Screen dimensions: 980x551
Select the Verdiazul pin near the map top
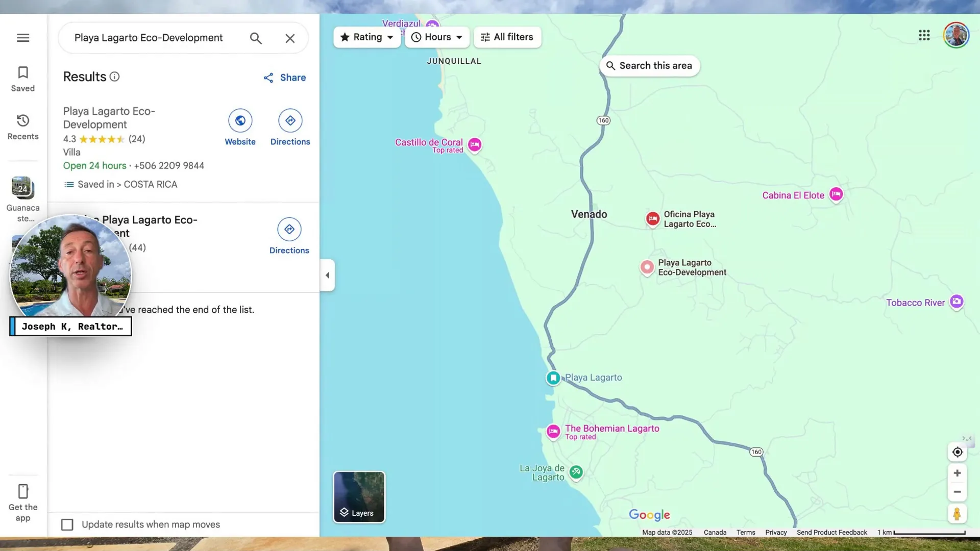(x=432, y=25)
